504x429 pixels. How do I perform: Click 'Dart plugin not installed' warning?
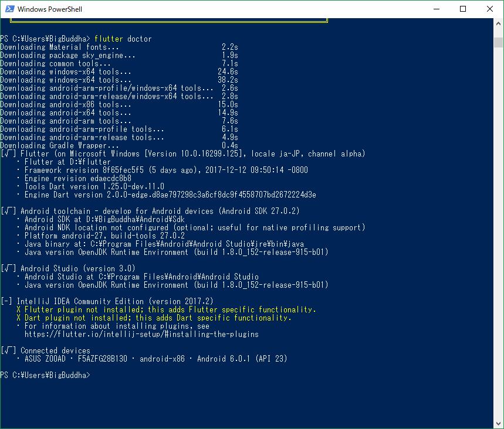tap(154, 318)
